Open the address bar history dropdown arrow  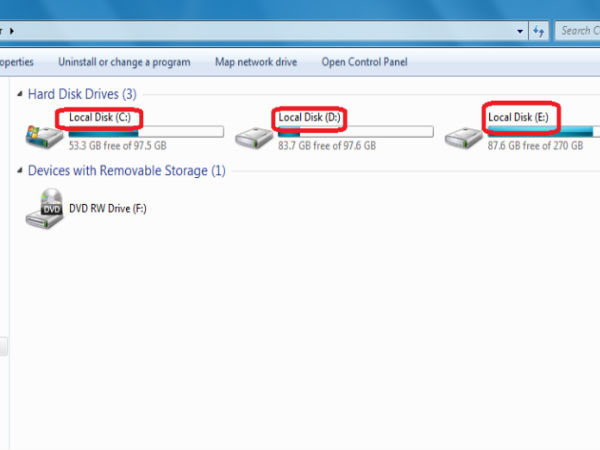tap(520, 31)
